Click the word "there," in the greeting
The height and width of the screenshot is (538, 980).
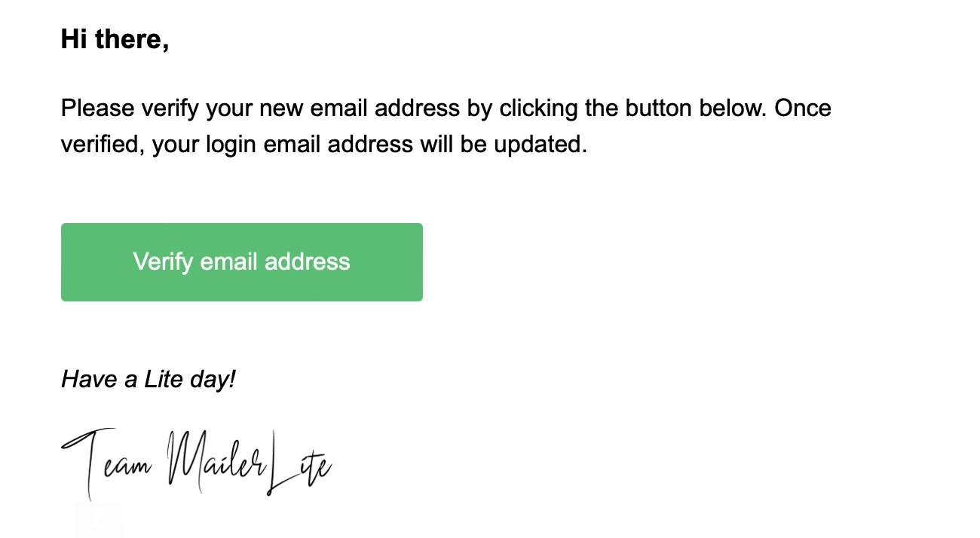(x=133, y=39)
